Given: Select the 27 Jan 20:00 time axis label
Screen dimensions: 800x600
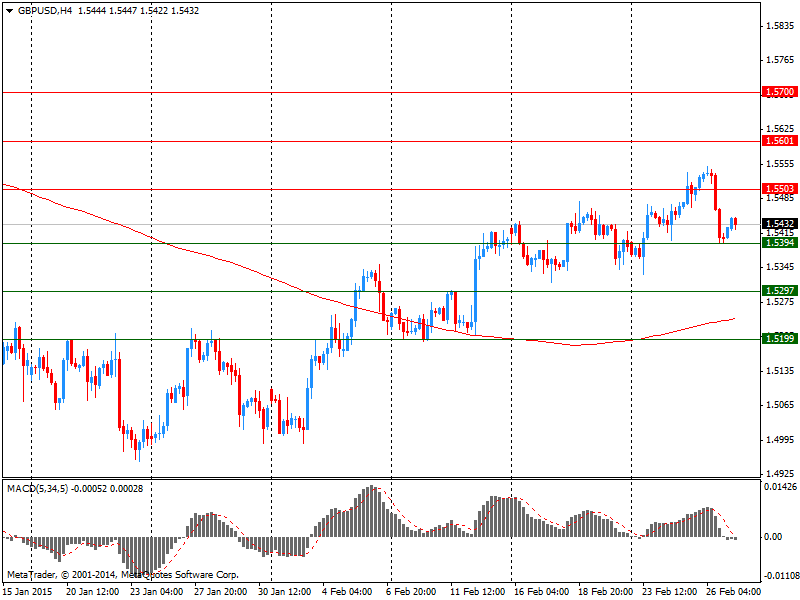Looking at the screenshot, I should point(220,592).
